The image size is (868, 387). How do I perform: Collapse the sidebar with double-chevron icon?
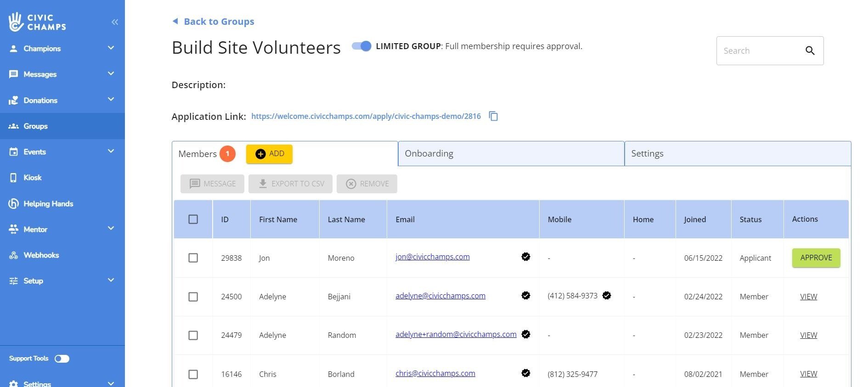[x=114, y=22]
